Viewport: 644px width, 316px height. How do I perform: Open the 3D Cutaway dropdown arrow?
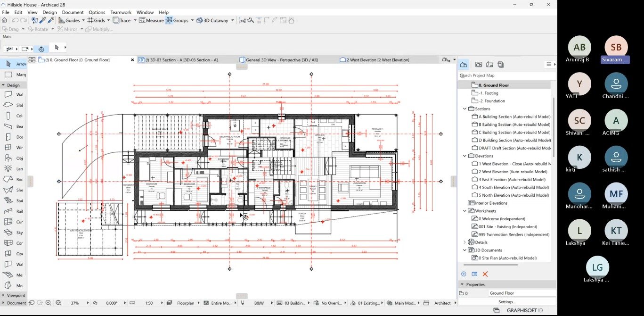pos(233,20)
